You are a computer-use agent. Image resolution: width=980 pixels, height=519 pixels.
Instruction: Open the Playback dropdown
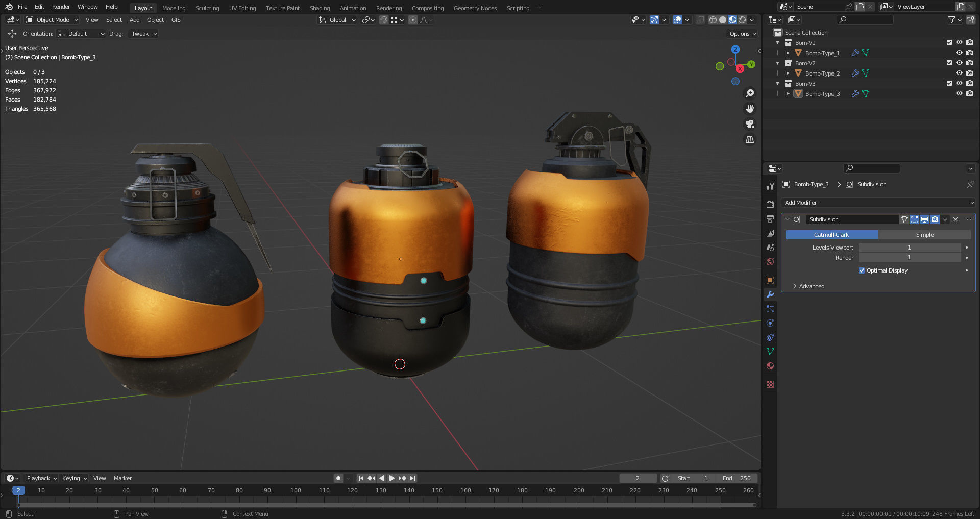[42, 478]
